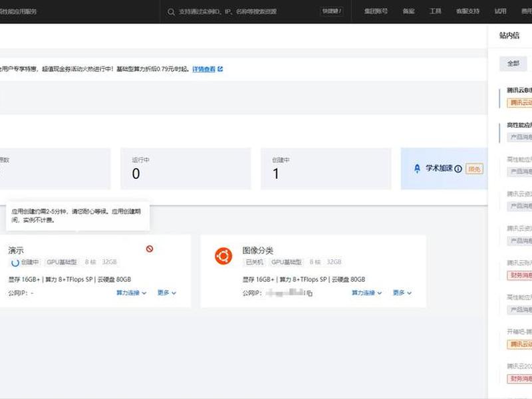Click the 已关机 status tag on 图像分类 card
532x399 pixels.
[255, 262]
